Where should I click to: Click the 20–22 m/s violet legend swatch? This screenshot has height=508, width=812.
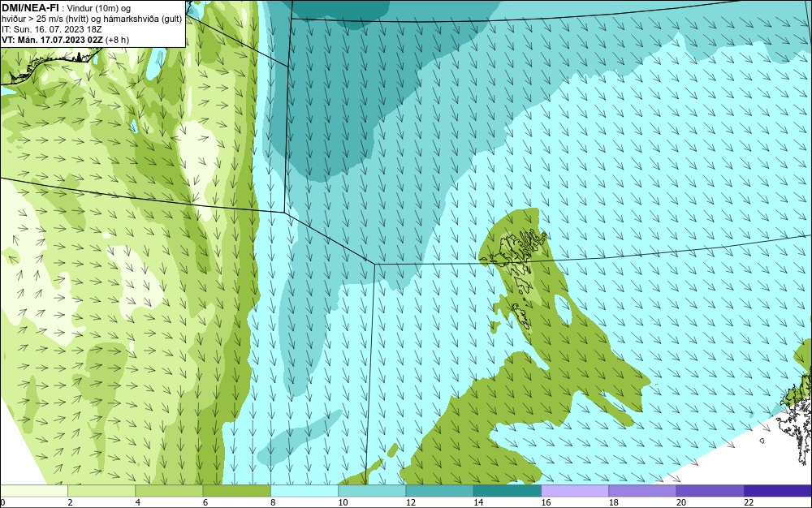point(710,490)
